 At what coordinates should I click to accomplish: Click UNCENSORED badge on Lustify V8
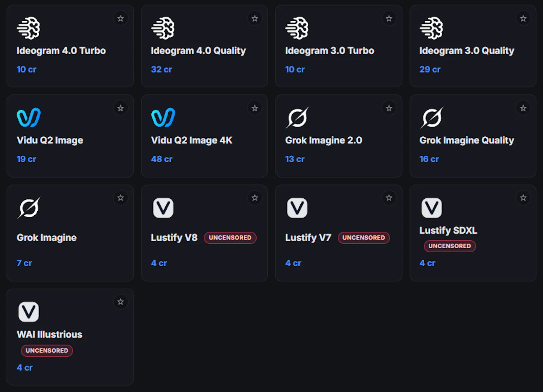coord(230,238)
